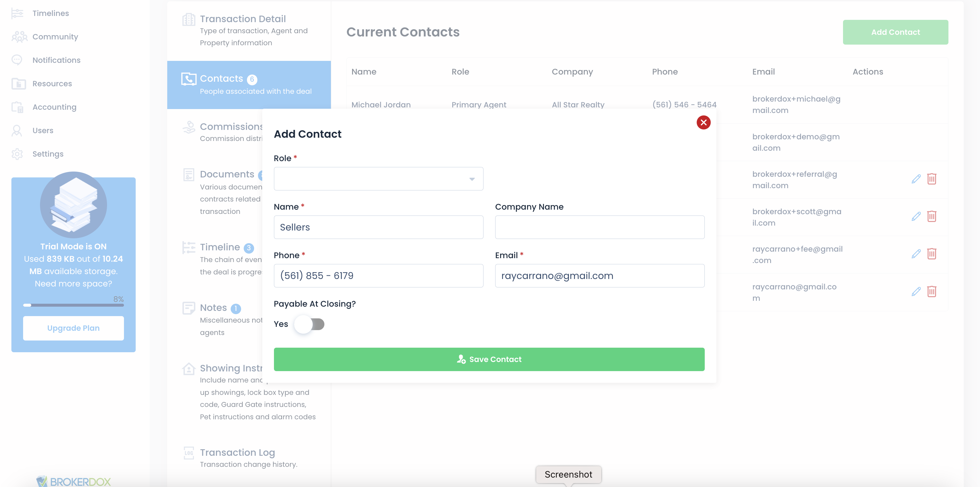
Task: Delete the brokerdox+scott contact row
Action: tap(931, 217)
